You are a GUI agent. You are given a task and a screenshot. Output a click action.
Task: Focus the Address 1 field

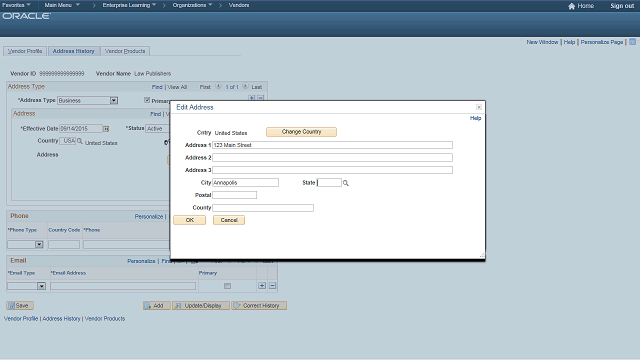click(332, 145)
